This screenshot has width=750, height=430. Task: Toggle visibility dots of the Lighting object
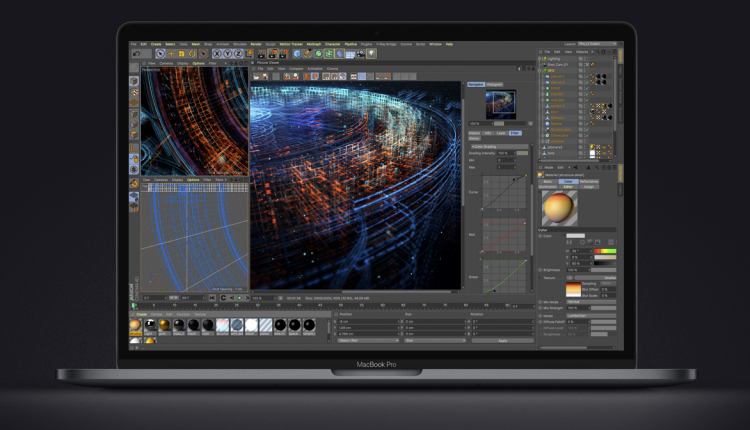582,60
